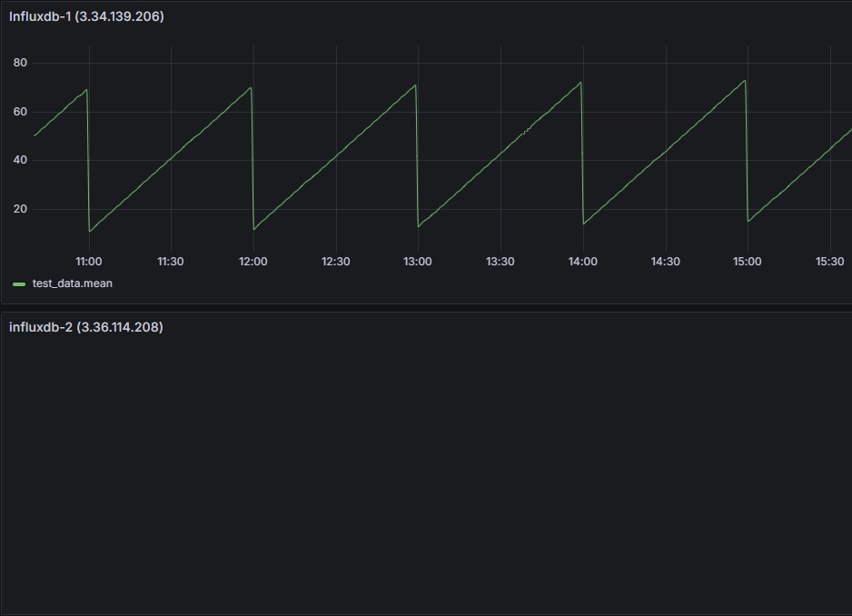The image size is (852, 616).
Task: Click the 14:30 time axis label
Action: [666, 262]
